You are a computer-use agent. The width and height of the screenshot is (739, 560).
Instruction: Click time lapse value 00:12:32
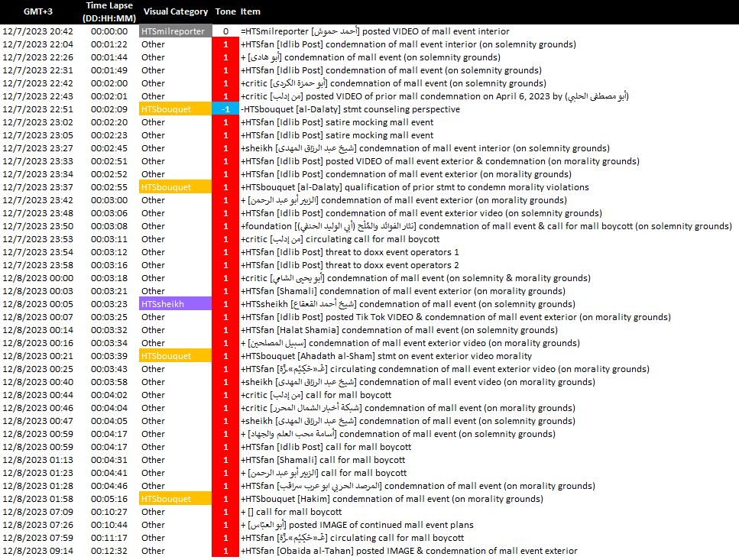click(109, 551)
